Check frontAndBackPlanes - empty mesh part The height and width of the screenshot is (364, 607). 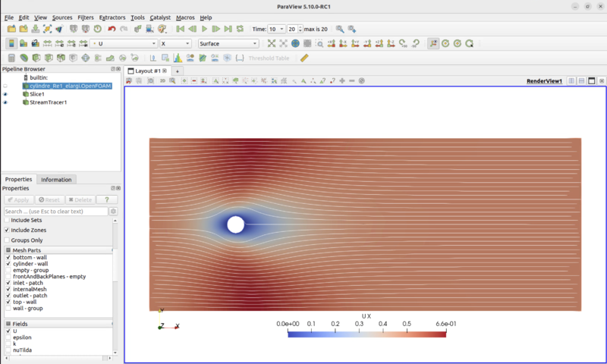pyautogui.click(x=8, y=277)
